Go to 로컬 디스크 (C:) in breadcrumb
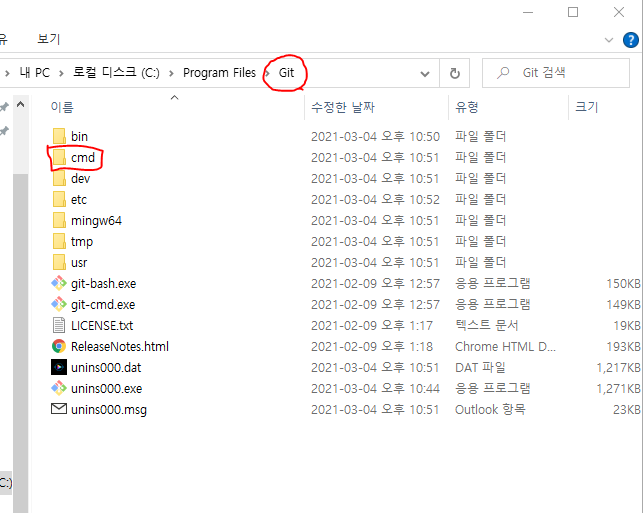This screenshot has width=643, height=513. point(116,73)
